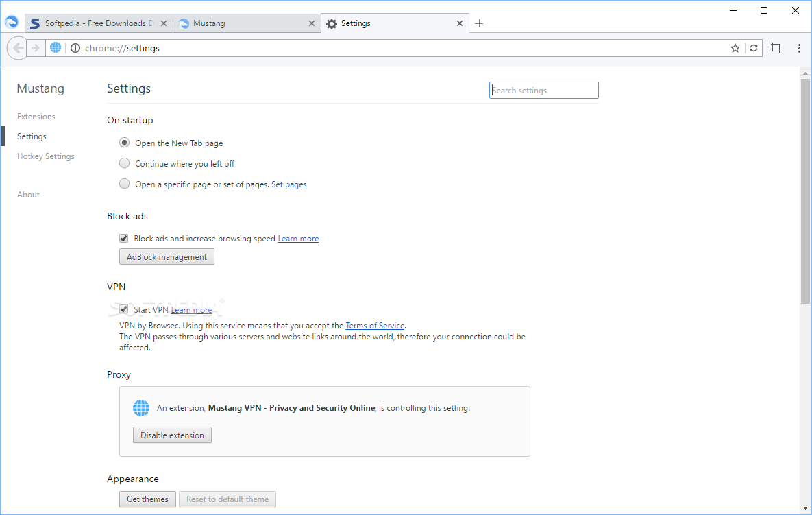The image size is (812, 515).
Task: Open VPN Learn more link
Action: [192, 310]
